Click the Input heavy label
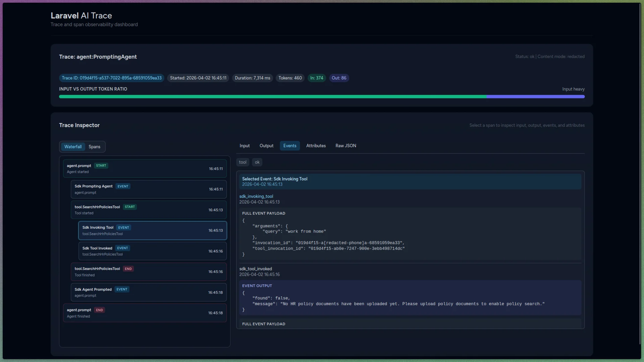This screenshot has height=362, width=644. (x=573, y=89)
